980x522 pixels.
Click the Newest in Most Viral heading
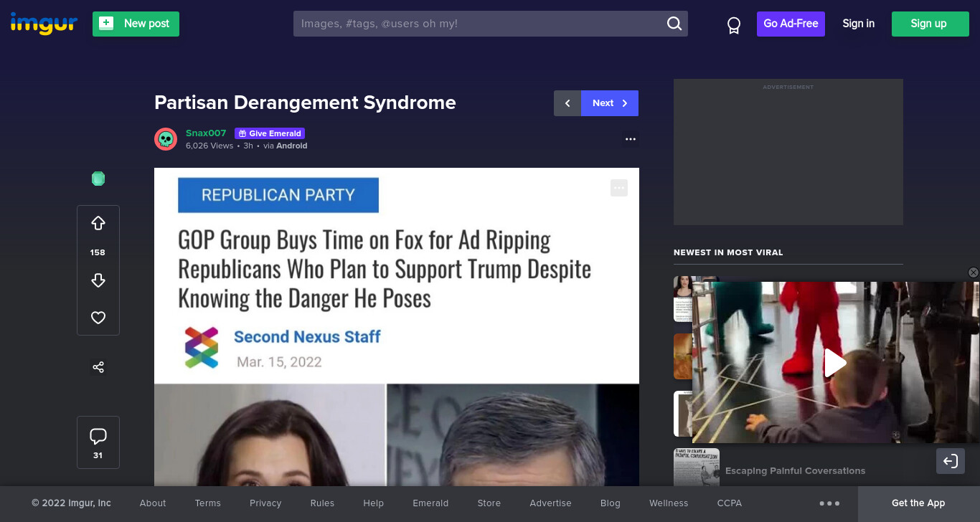click(728, 252)
